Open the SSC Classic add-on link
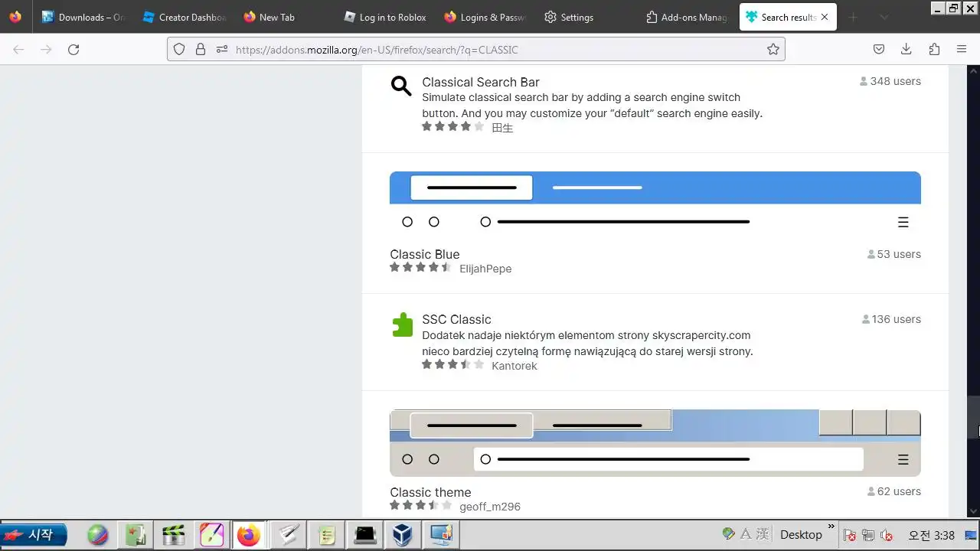 456,319
